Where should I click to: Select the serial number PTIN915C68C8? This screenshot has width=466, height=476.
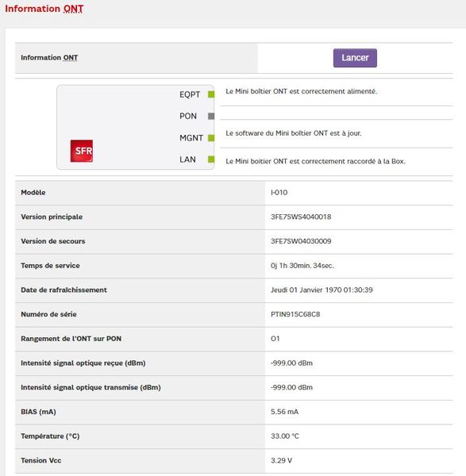click(295, 314)
